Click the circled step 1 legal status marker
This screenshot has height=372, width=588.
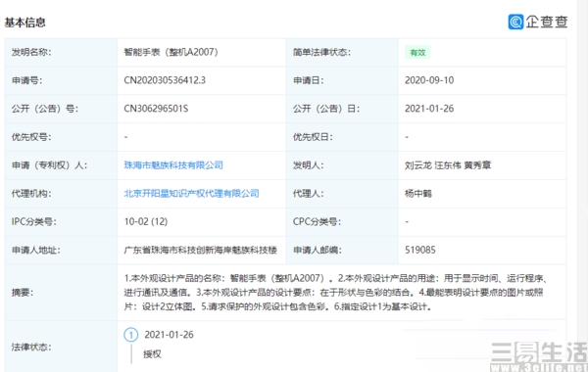tap(131, 335)
